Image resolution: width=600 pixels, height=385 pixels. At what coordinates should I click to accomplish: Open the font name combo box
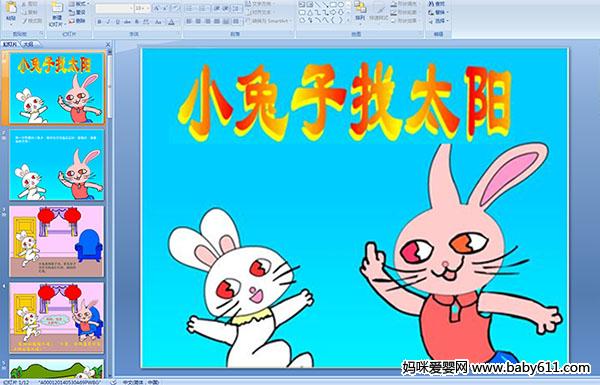(x=114, y=8)
